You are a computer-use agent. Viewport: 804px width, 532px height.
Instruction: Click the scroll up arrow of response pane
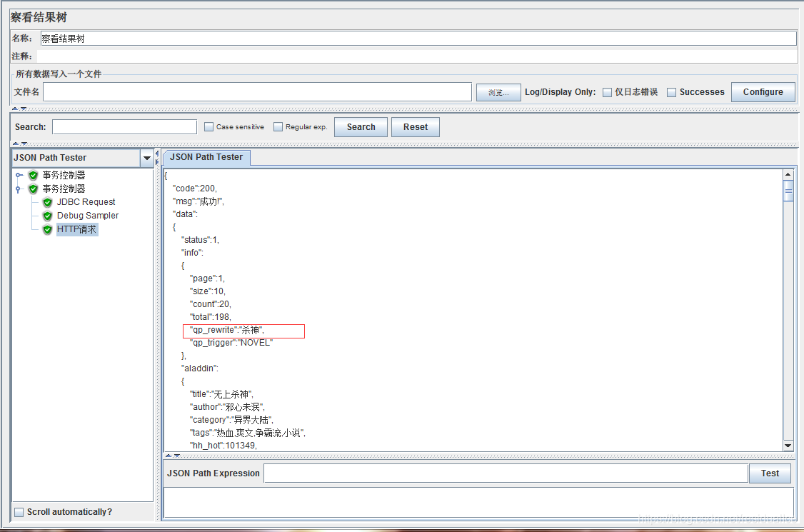[788, 174]
